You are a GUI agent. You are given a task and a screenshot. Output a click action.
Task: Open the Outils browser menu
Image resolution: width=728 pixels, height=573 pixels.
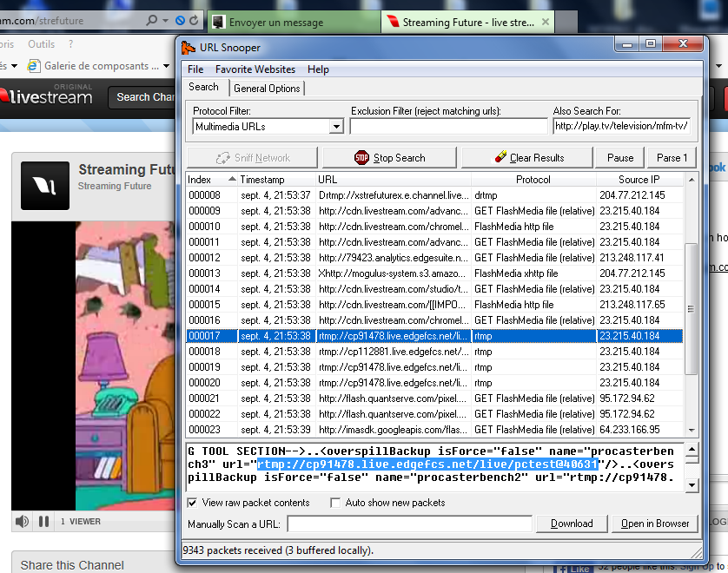(42, 44)
